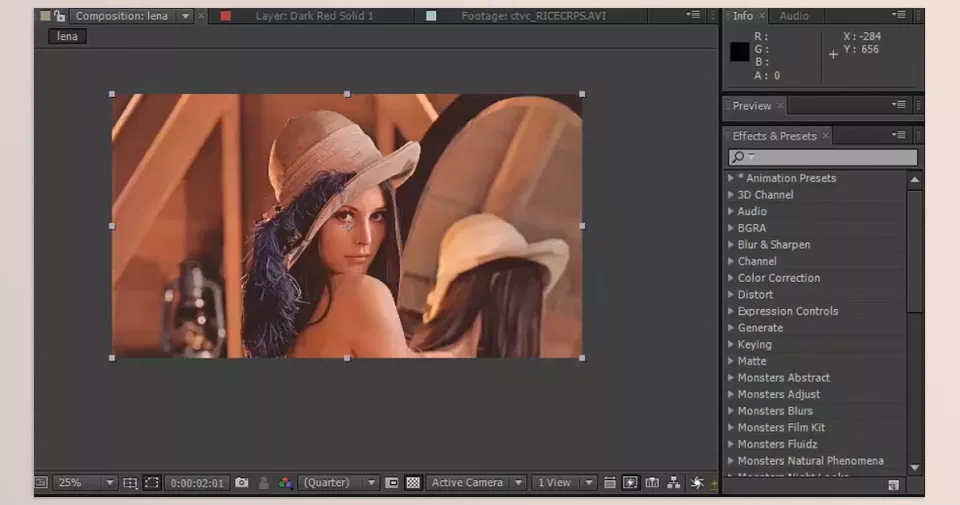Close the Info panel tab
This screenshot has height=505, width=960.
[x=762, y=16]
